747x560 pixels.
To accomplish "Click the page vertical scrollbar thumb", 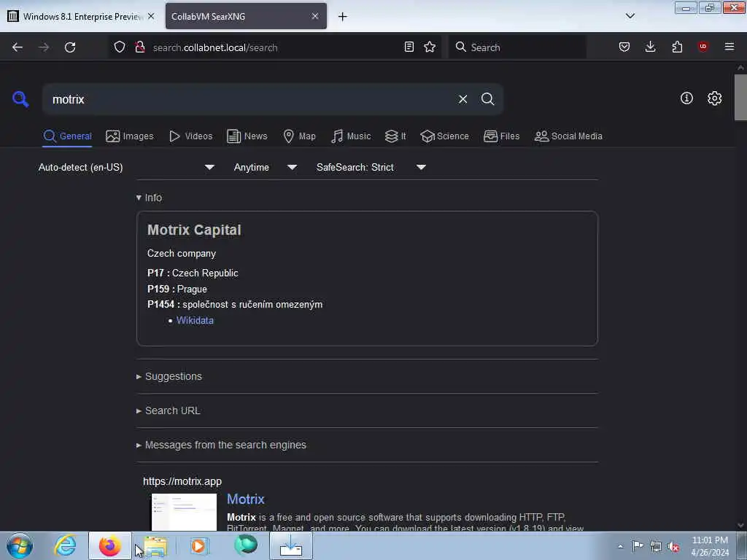I will [740, 98].
